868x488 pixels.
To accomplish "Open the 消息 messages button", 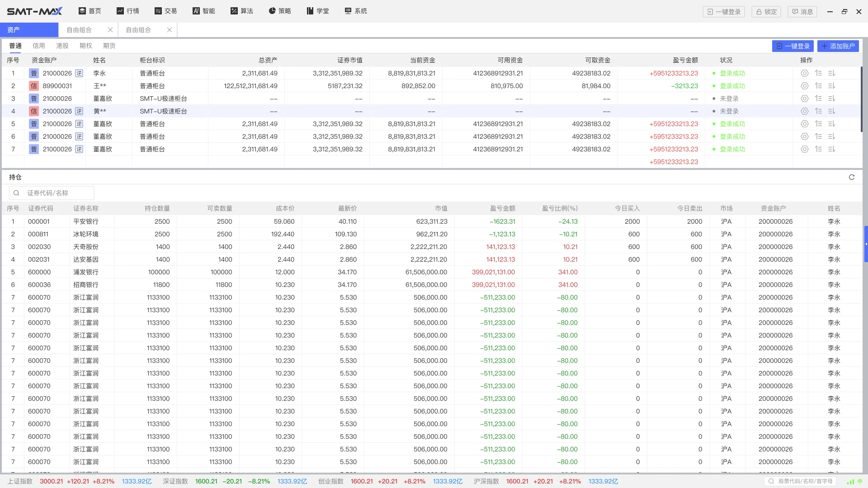I will [x=802, y=12].
